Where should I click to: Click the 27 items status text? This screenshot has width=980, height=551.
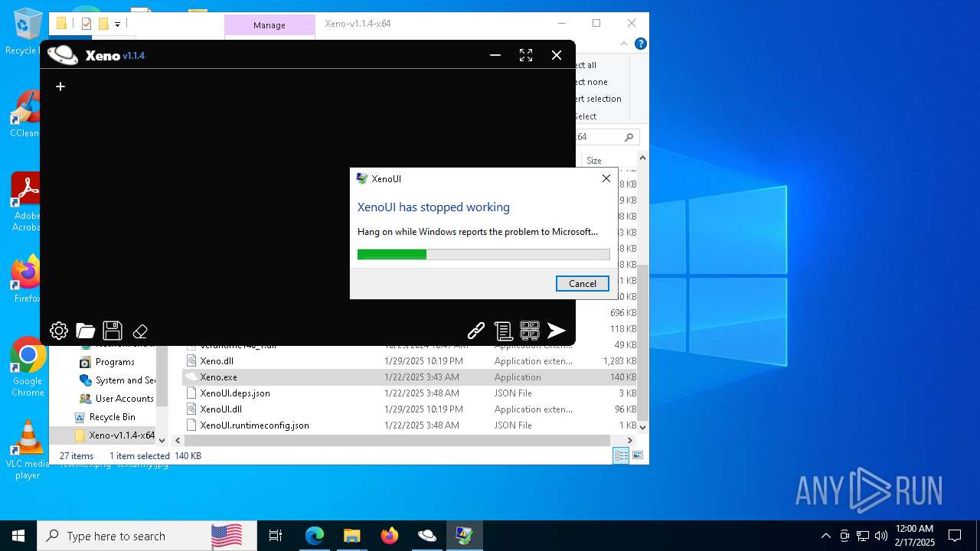pyautogui.click(x=77, y=455)
